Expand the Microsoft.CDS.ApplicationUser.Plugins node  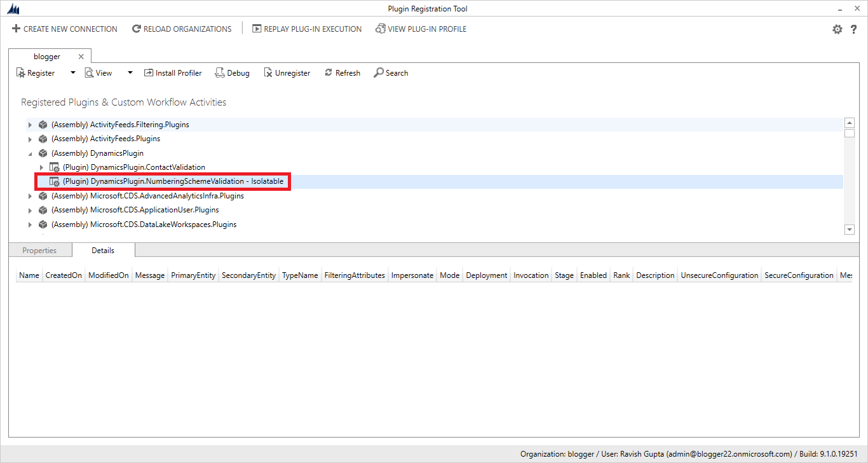(30, 210)
